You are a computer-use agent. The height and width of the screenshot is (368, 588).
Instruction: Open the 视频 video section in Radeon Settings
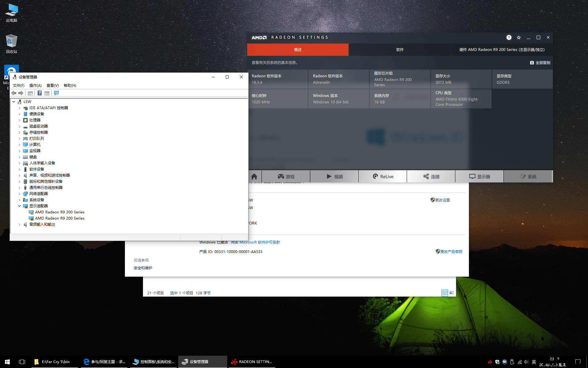pos(334,176)
